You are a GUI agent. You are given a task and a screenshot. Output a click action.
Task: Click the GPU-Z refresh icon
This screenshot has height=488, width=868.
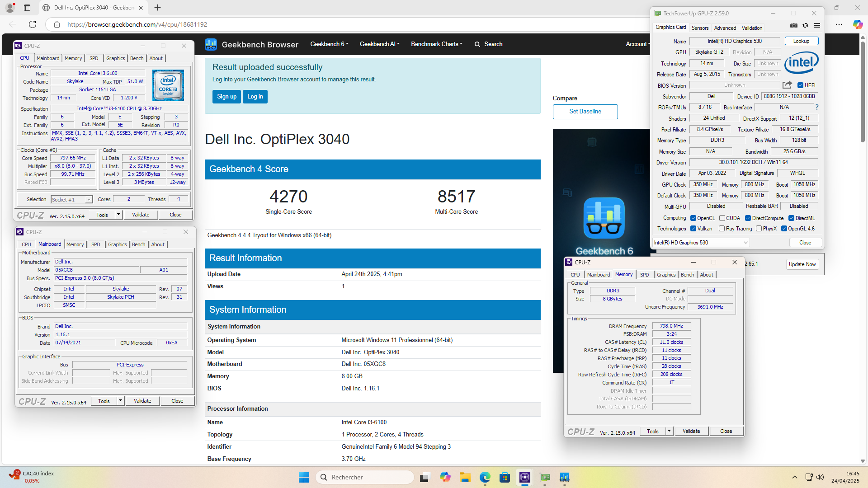click(805, 26)
